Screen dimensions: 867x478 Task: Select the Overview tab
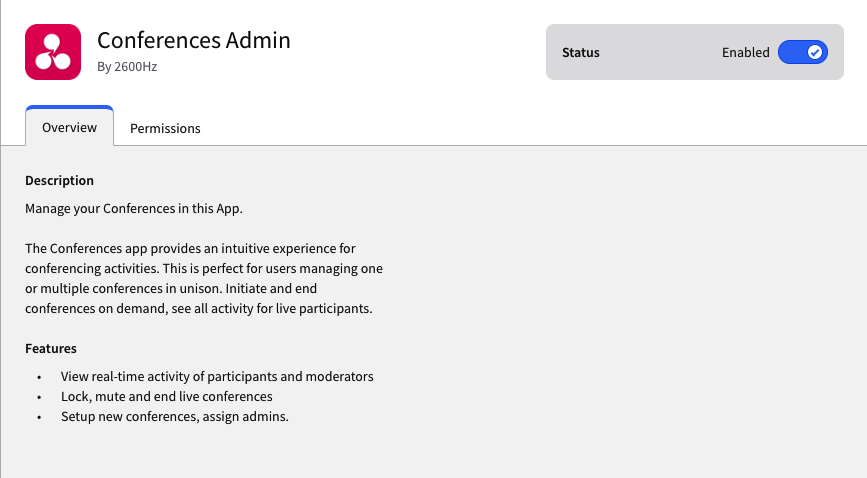(x=70, y=127)
